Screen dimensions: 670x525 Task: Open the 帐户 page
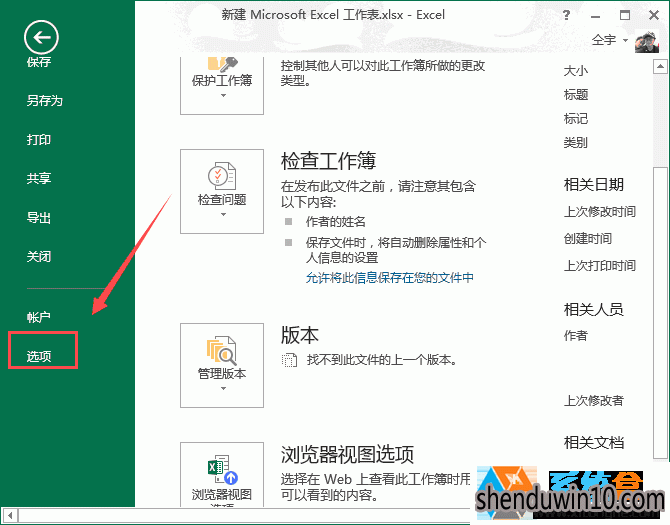point(39,317)
